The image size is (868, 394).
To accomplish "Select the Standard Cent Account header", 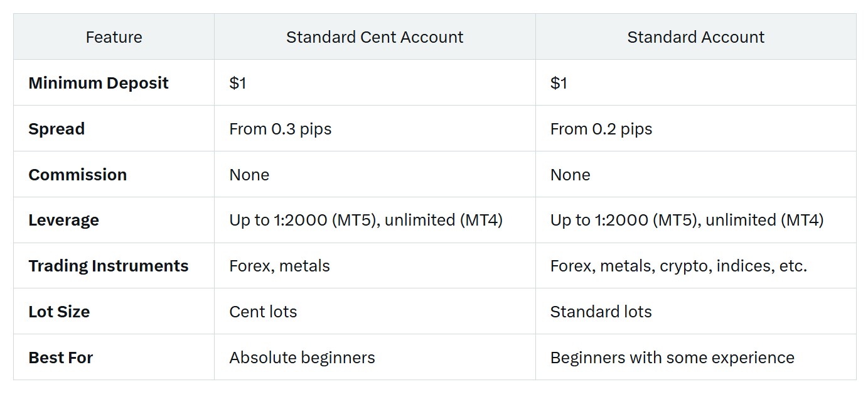I will (375, 37).
